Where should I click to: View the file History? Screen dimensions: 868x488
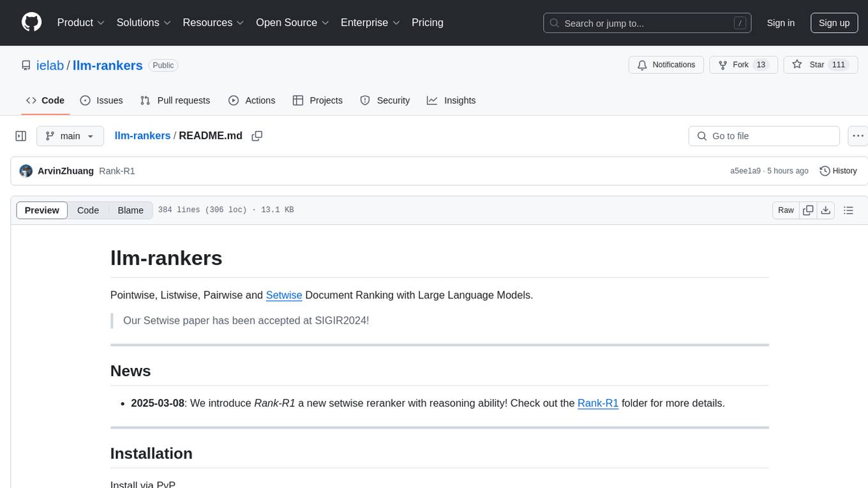click(x=838, y=171)
